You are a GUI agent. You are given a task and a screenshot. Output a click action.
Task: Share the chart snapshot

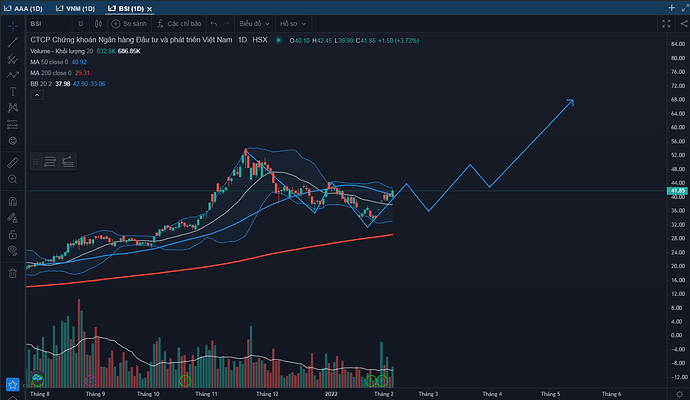pyautogui.click(x=683, y=24)
